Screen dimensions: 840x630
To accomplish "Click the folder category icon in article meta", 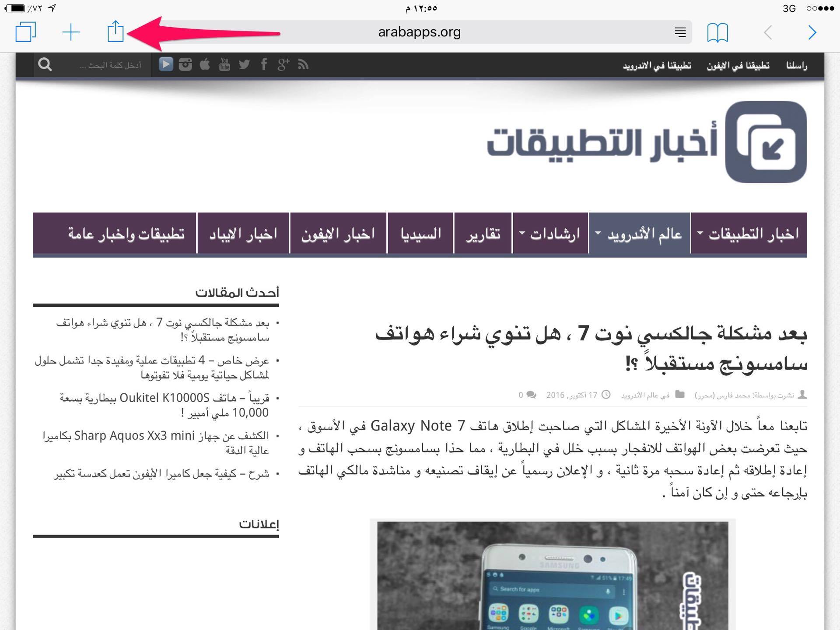I will pyautogui.click(x=679, y=395).
